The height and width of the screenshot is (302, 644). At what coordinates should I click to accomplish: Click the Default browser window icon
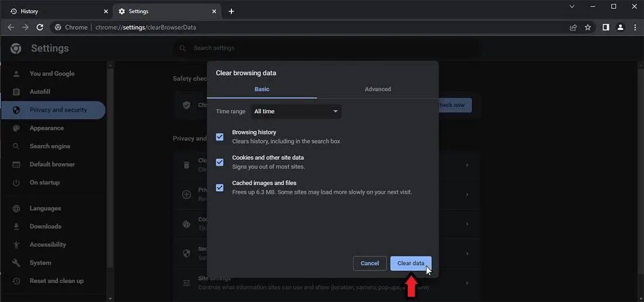tap(16, 164)
